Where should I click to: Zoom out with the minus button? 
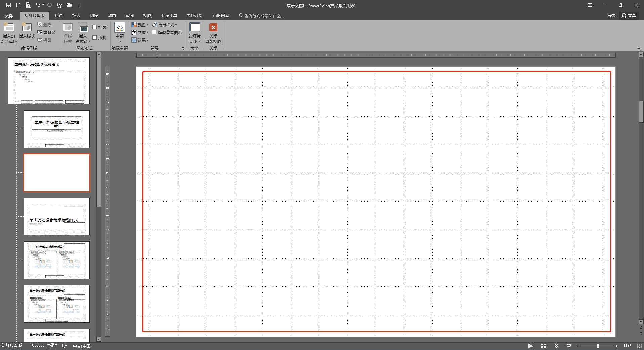578,346
